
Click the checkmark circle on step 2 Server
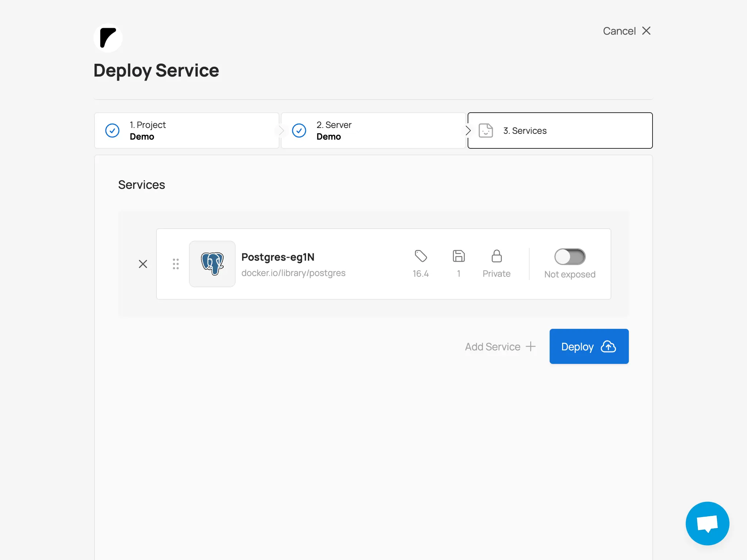pos(299,130)
